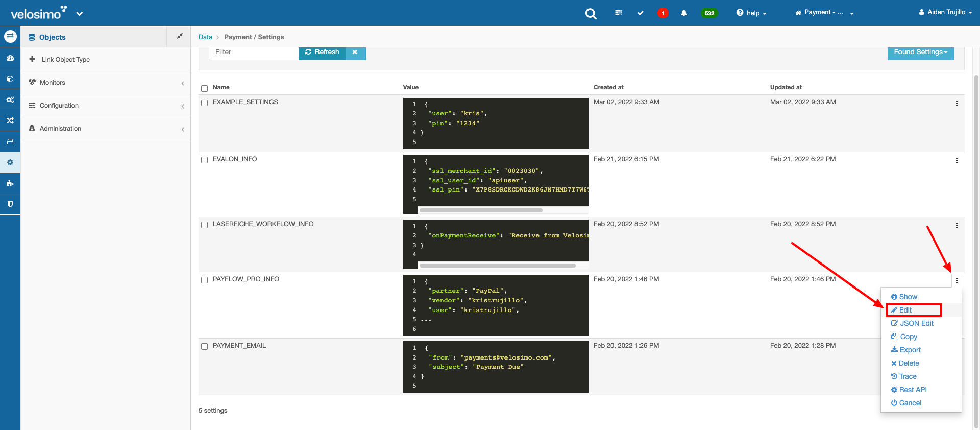
Task: Click horizontal scrollbar in LASERFICHE_WORKFLOW_INFO code box
Action: [x=498, y=266]
